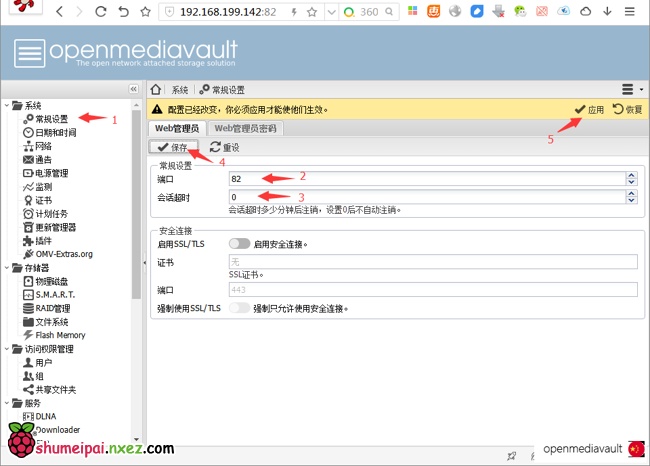Open RAID管理 in storage section
Screen dimensions: 650x466
pos(51,308)
